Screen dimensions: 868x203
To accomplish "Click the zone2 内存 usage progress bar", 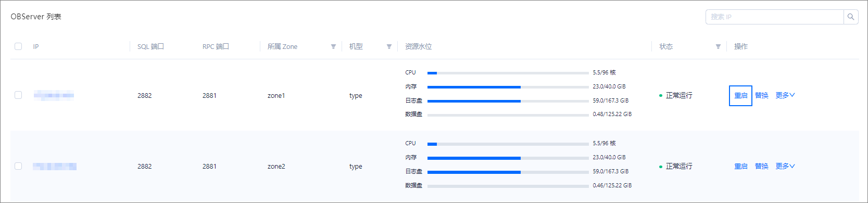I will coord(508,158).
